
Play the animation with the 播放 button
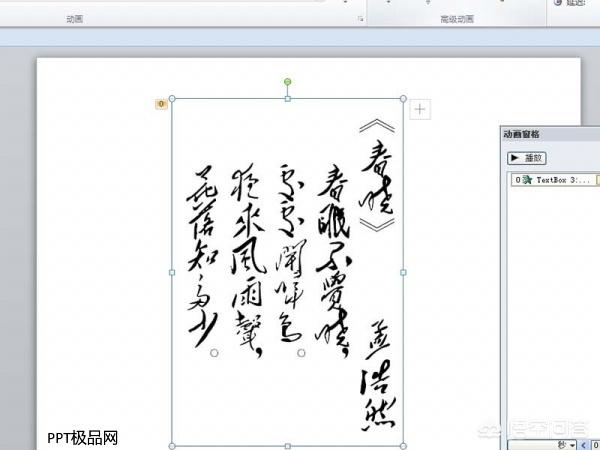pos(527,158)
